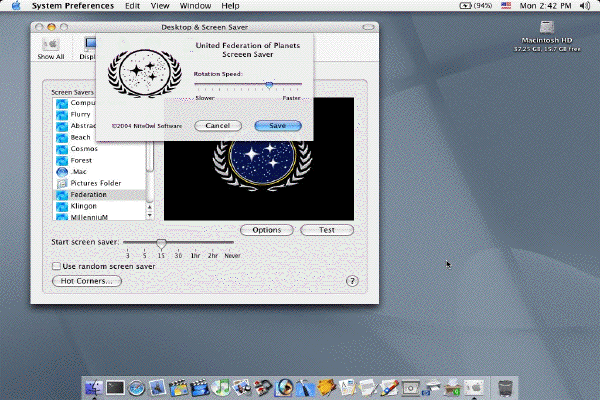Open the Trash in the Dock
This screenshot has height=400, width=600.
click(505, 388)
